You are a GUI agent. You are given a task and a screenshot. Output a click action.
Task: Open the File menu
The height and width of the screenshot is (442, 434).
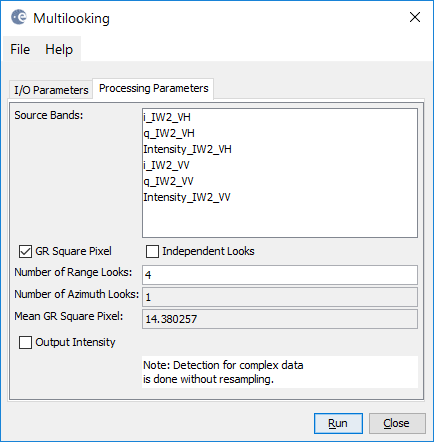click(x=20, y=49)
